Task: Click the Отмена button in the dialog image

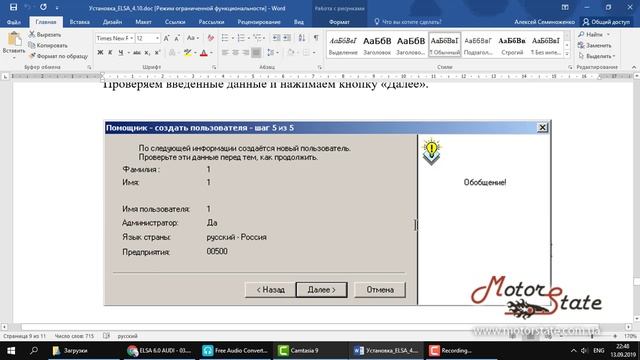Action: point(380,290)
